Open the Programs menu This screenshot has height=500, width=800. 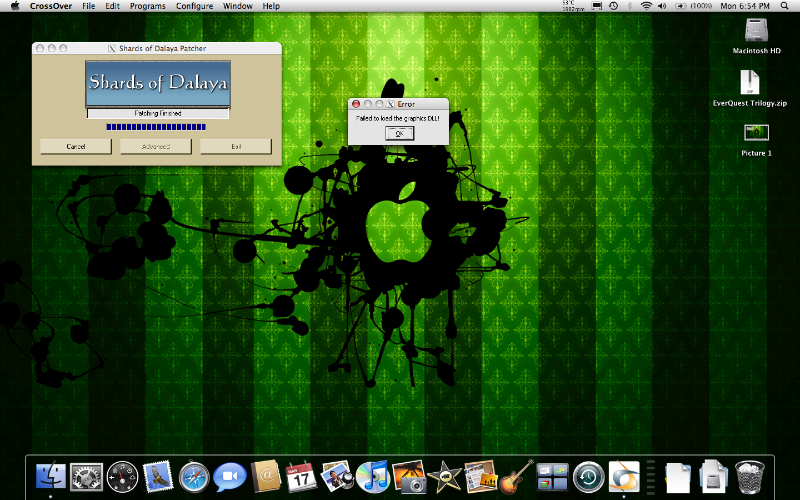point(147,6)
